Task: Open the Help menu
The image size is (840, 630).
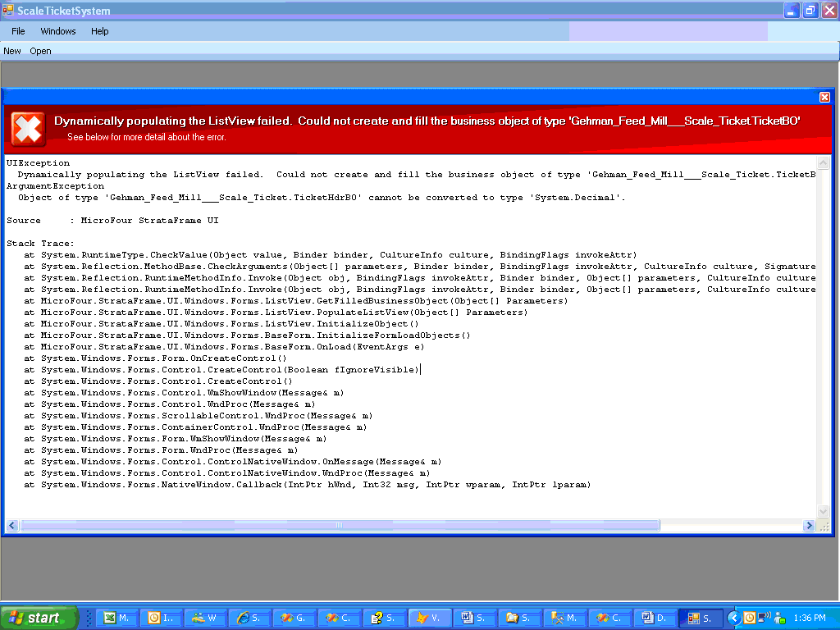Action: [x=99, y=31]
